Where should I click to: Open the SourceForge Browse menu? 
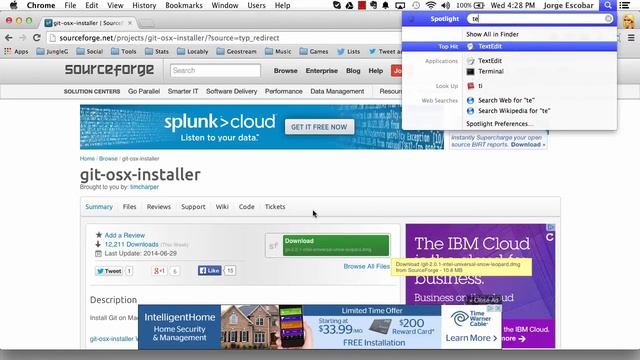coord(286,71)
